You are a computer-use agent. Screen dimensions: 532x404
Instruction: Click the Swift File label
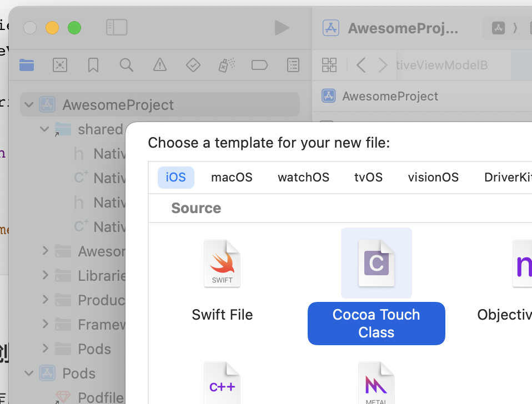(x=222, y=315)
